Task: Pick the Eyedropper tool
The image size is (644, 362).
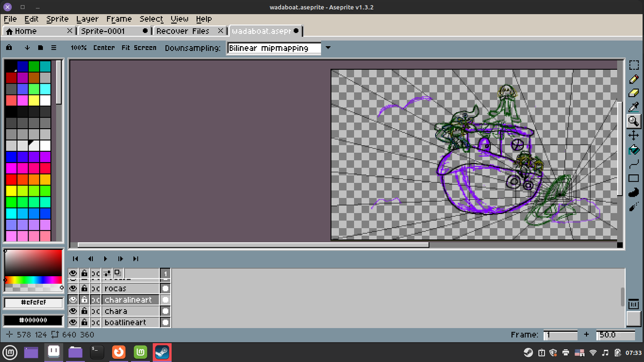Action: pyautogui.click(x=633, y=107)
